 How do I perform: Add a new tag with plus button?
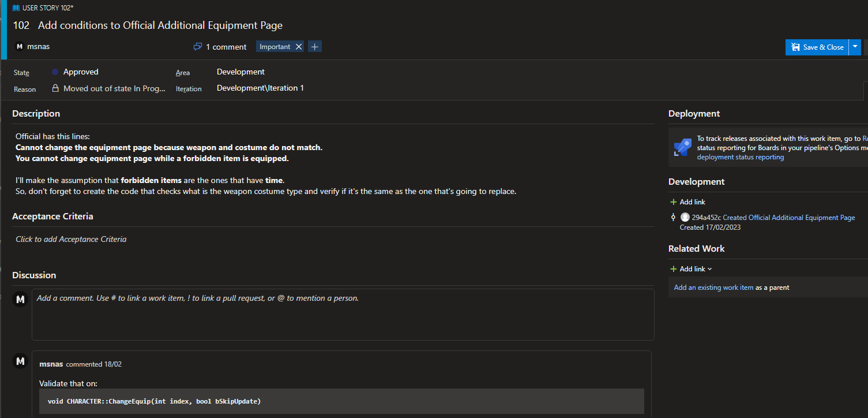[x=314, y=47]
